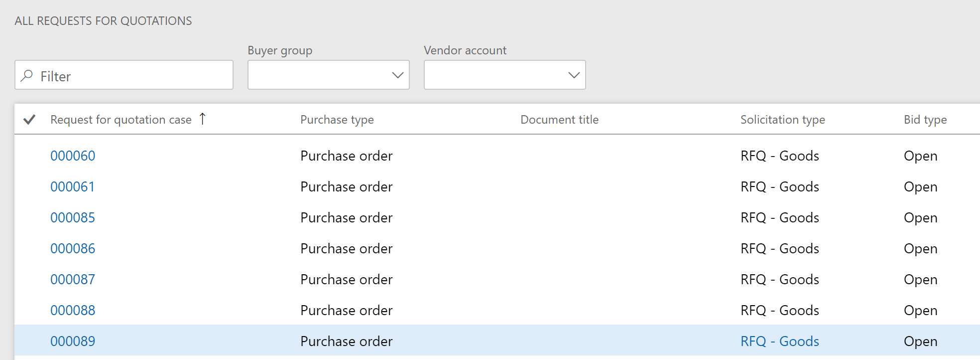Open request for quotation case 000060

pyautogui.click(x=73, y=156)
